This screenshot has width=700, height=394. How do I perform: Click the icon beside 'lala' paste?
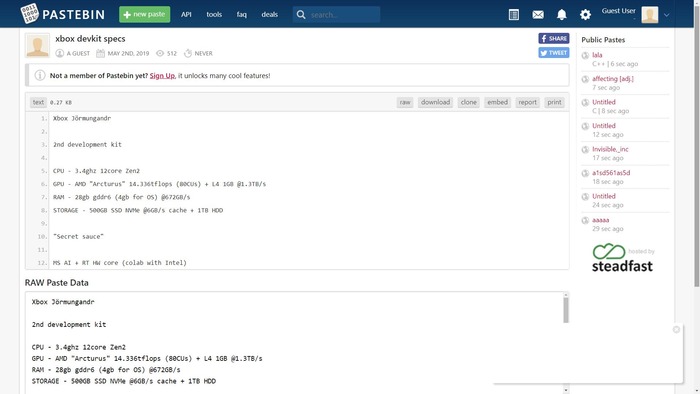(x=585, y=55)
